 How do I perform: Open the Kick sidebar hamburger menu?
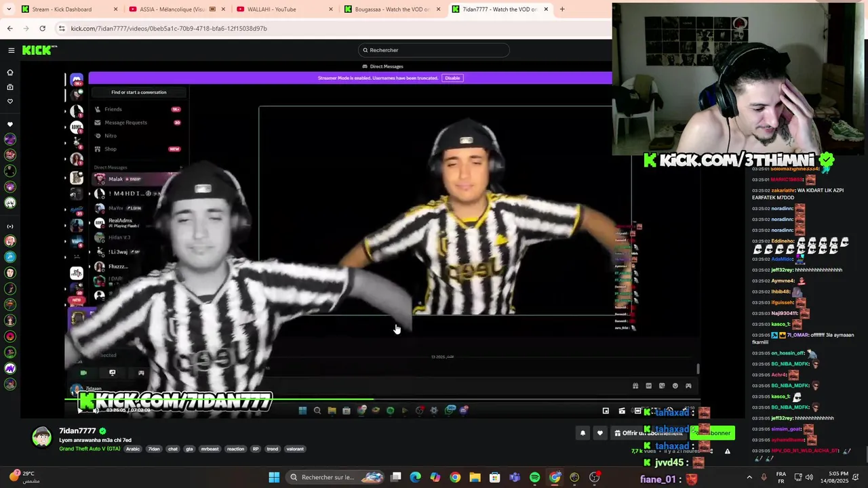point(12,50)
